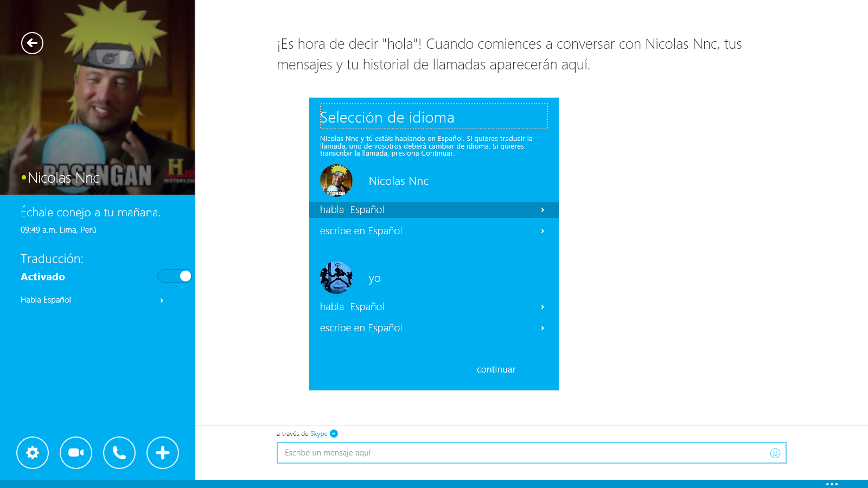Open settings gear button
This screenshot has width=868, height=488.
click(x=33, y=453)
